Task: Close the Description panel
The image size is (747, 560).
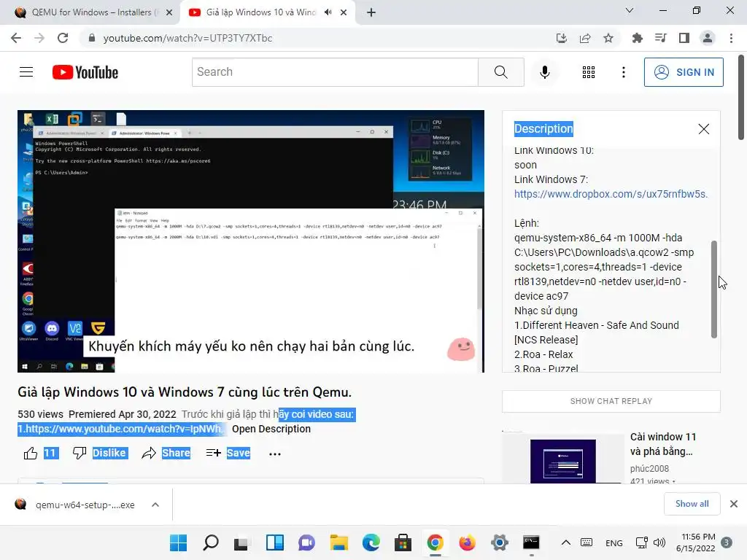Action: tap(703, 129)
